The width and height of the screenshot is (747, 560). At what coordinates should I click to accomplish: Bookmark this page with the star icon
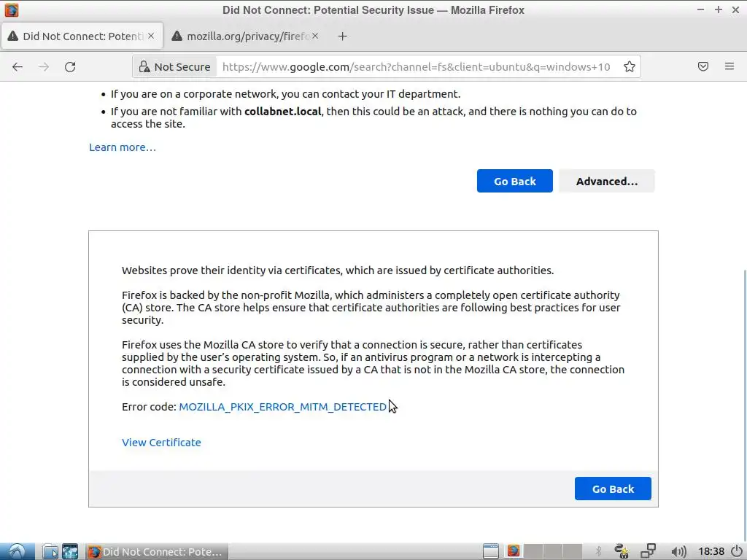630,66
